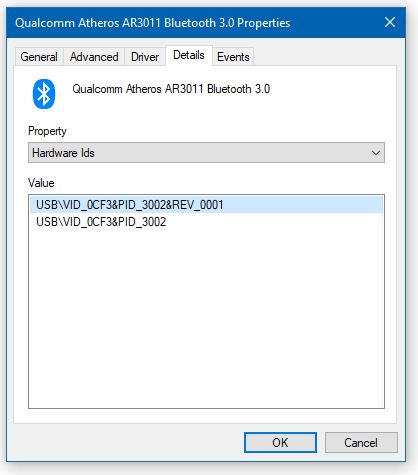The width and height of the screenshot is (418, 475).
Task: Click the Hardware Ids dropdown chevron arrow
Action: [376, 153]
